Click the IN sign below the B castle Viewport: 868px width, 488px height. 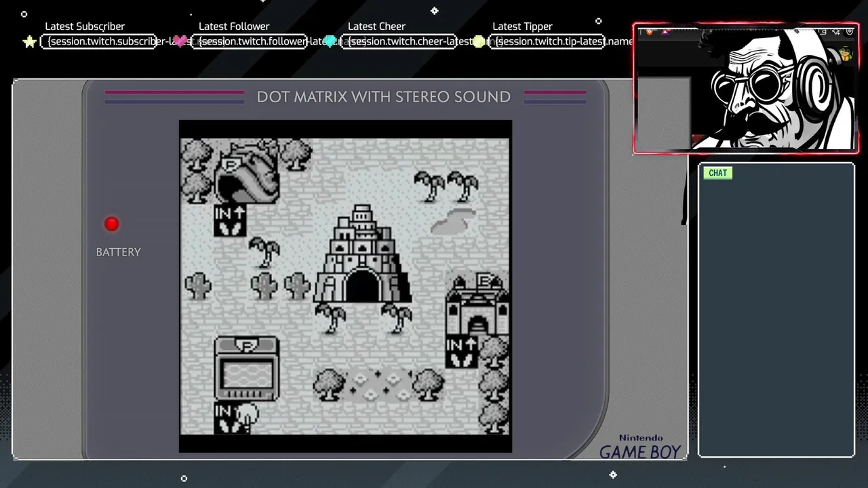tap(462, 352)
